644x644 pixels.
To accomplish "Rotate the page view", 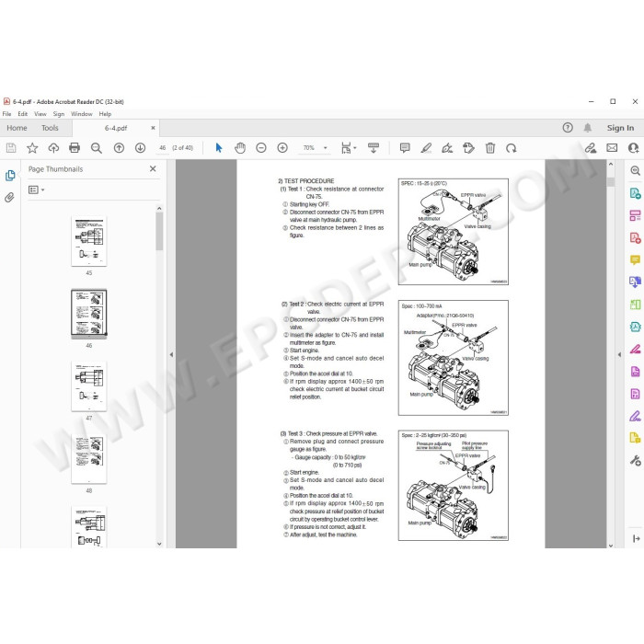I will pos(511,148).
